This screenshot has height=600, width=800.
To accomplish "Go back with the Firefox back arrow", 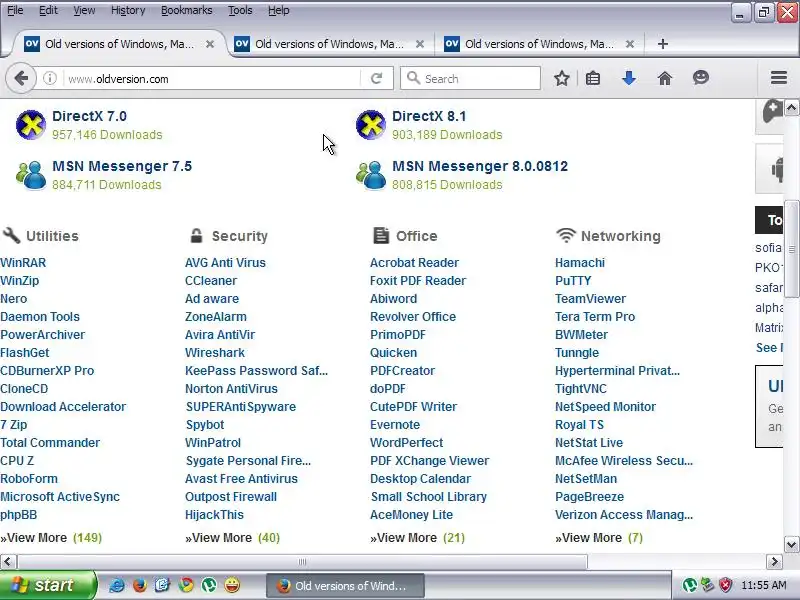I will click(21, 79).
